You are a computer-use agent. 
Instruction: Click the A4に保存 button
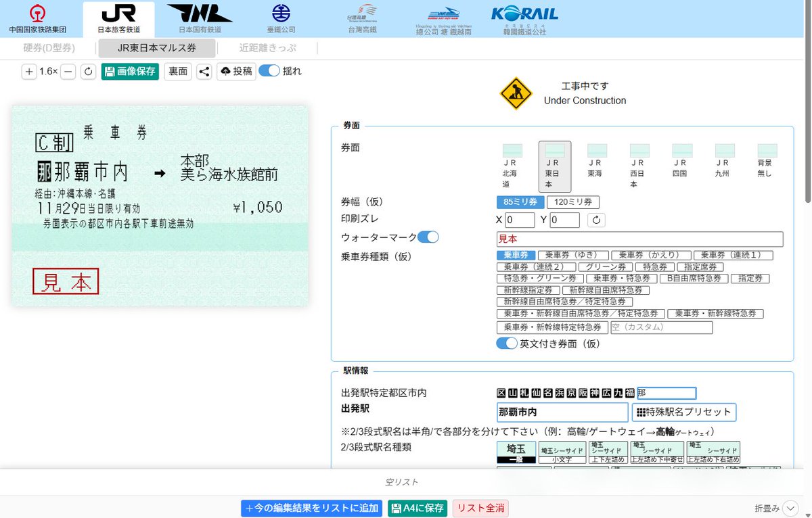click(x=418, y=509)
